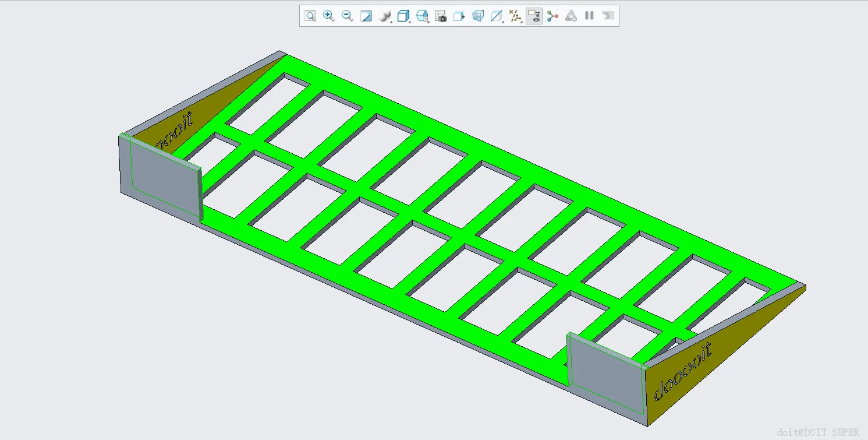
Task: Toggle the highlighted Annotation Display button
Action: point(534,16)
